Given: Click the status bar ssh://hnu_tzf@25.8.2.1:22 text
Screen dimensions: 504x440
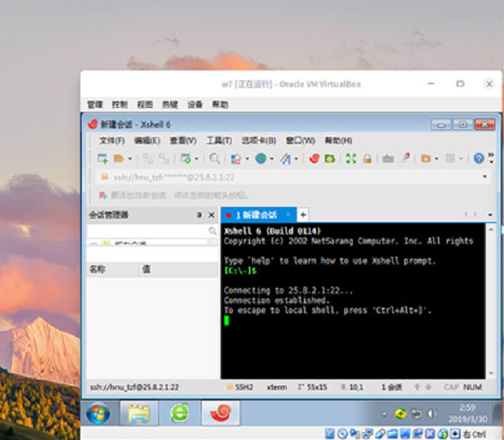Looking at the screenshot, I should click(x=135, y=387).
